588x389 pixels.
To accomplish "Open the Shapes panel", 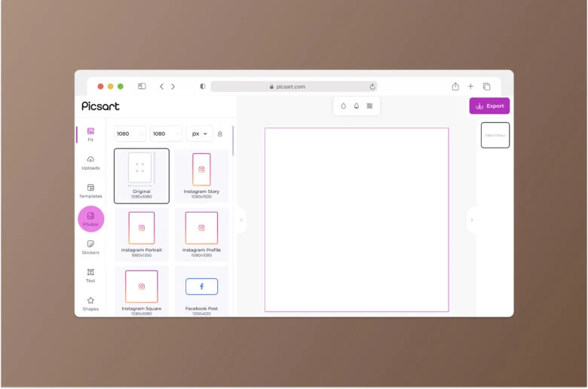I will (90, 303).
